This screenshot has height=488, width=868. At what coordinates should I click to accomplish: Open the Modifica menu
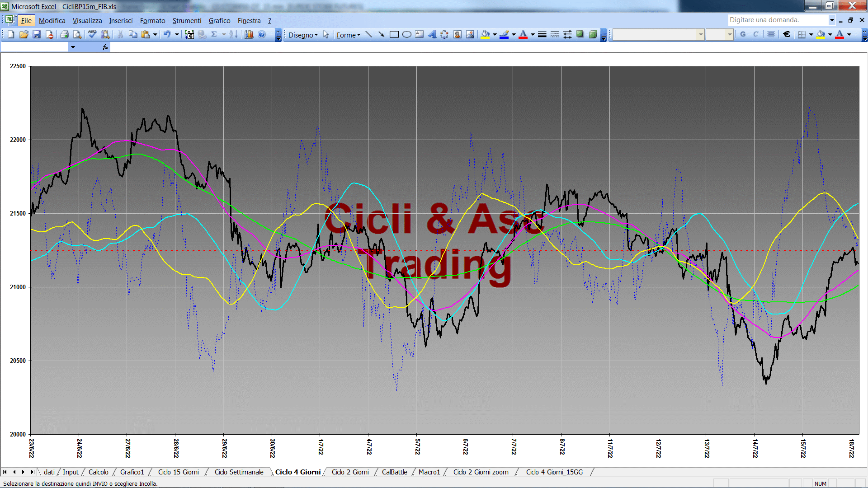click(x=52, y=20)
